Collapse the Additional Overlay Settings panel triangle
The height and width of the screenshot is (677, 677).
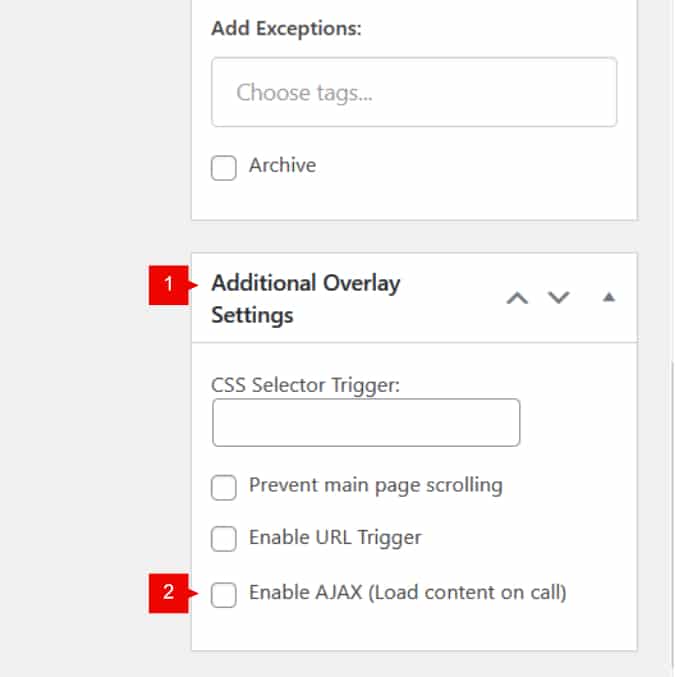(608, 298)
